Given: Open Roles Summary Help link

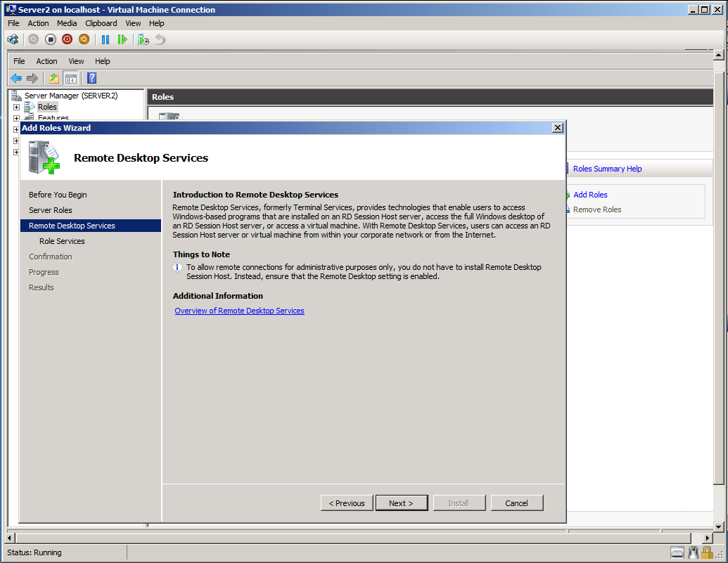Looking at the screenshot, I should [607, 169].
